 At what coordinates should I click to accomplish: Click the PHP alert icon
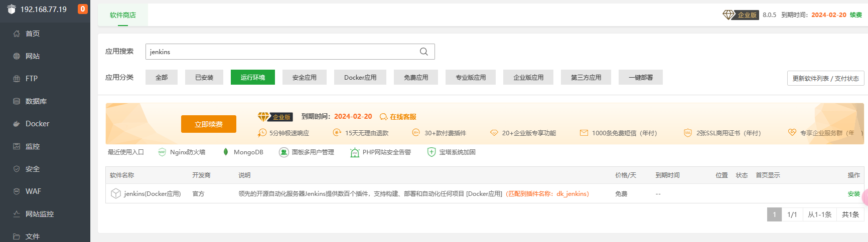(x=355, y=153)
